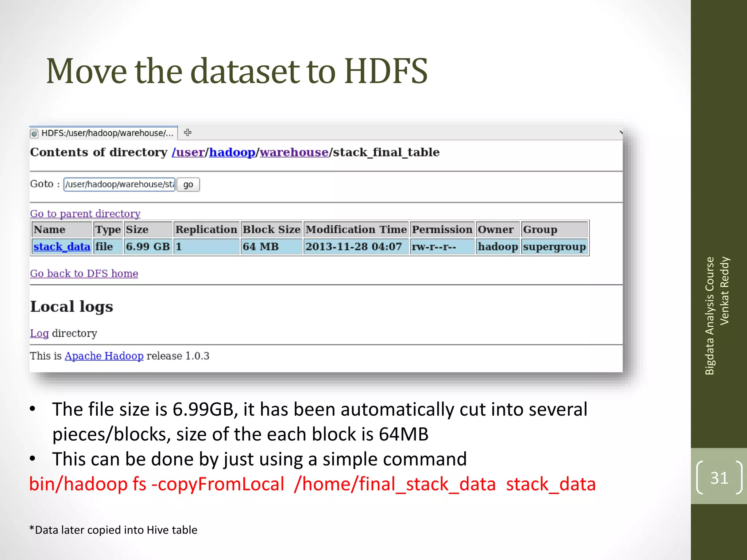Click the red copyFromLocal command text
This screenshot has height=560, width=747.
(312, 484)
